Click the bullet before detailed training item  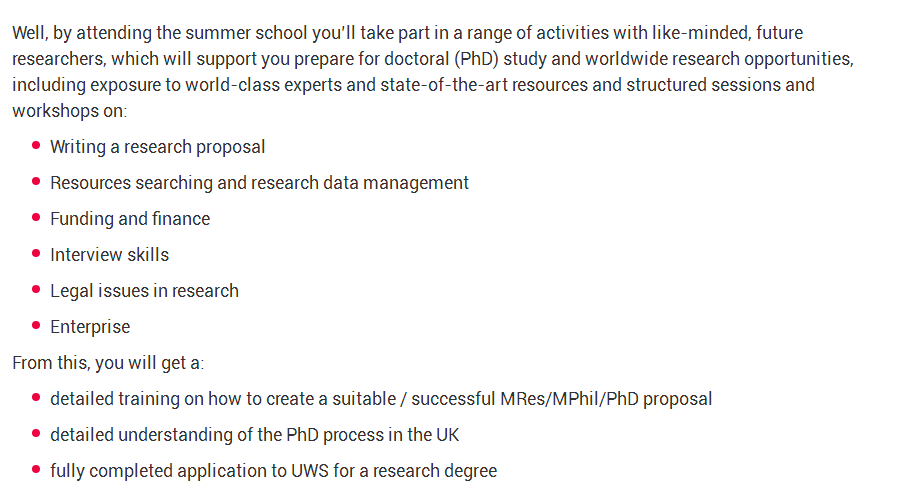point(36,398)
